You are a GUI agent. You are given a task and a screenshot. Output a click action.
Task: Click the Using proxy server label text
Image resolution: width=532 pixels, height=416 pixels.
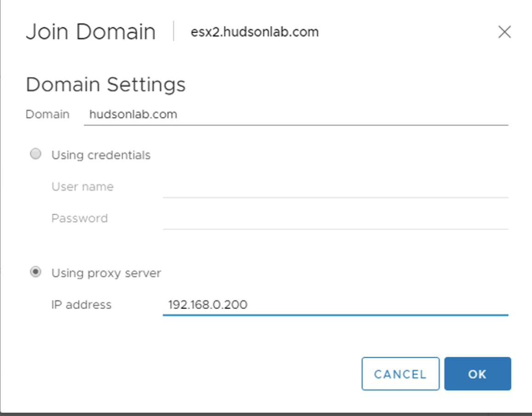coord(106,273)
